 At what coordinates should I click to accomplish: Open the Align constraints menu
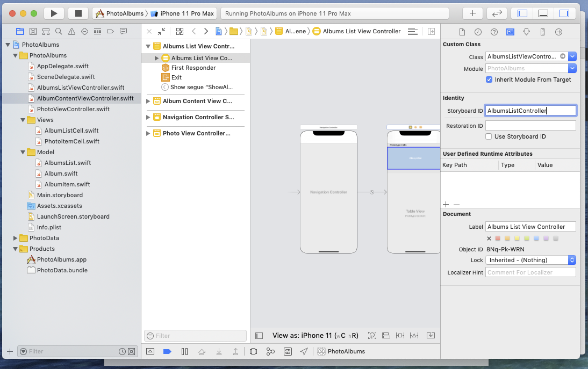pyautogui.click(x=386, y=336)
